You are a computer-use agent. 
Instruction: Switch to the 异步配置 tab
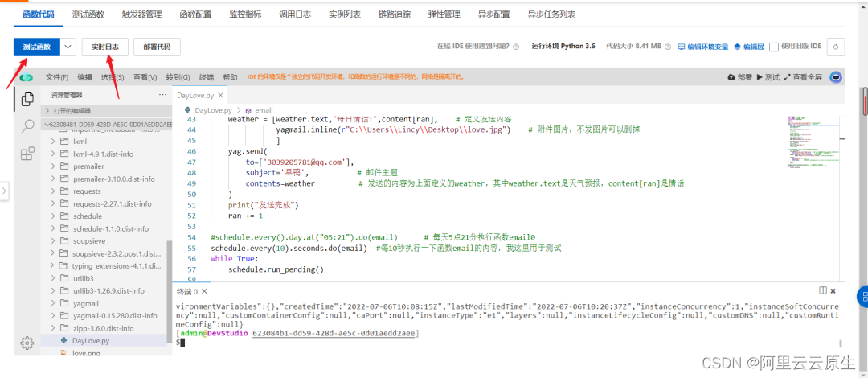(x=494, y=14)
